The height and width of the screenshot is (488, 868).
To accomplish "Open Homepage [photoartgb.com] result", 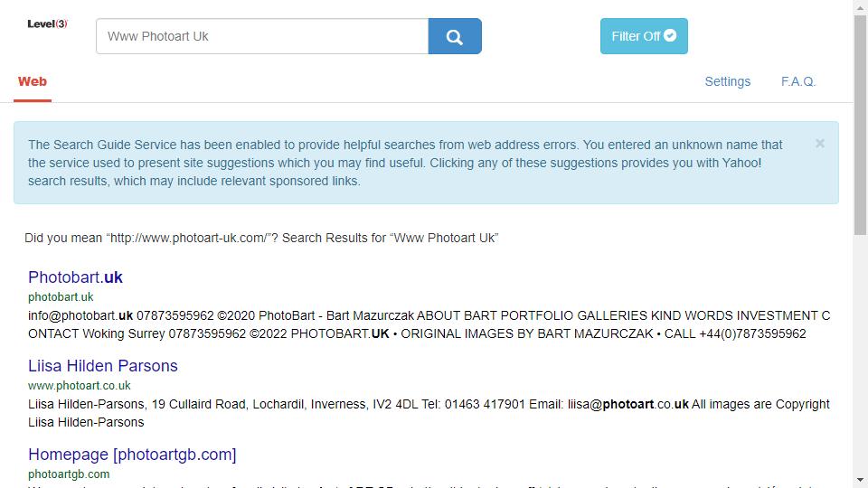I will coord(132,455).
